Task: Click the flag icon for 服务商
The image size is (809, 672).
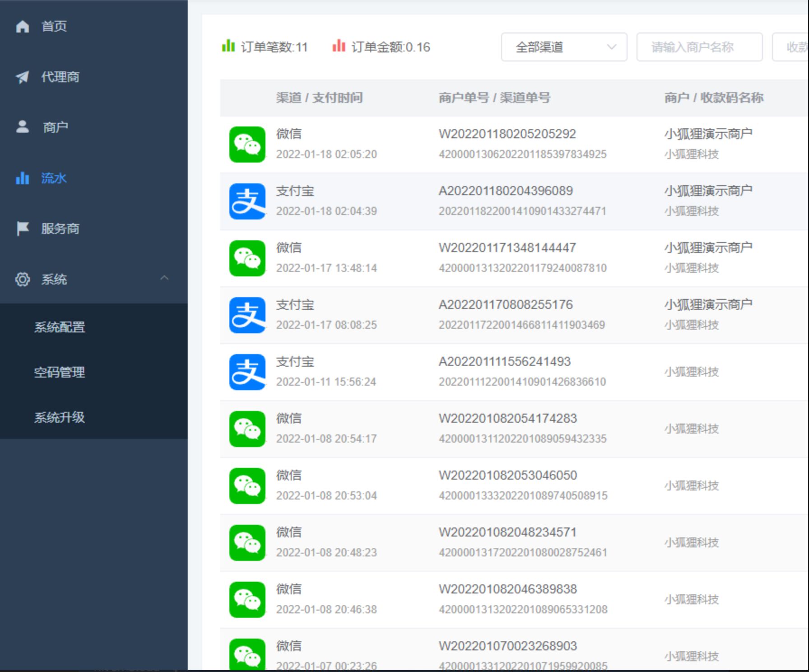Action: tap(22, 229)
